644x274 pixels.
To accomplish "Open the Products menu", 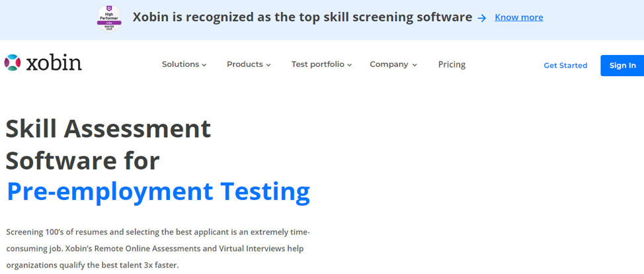I will coord(245,64).
